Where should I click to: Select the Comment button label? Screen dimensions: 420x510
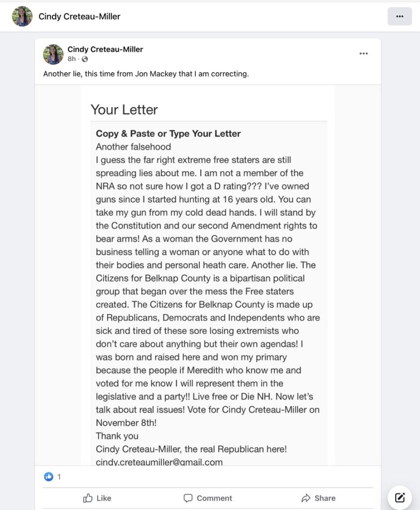(214, 498)
